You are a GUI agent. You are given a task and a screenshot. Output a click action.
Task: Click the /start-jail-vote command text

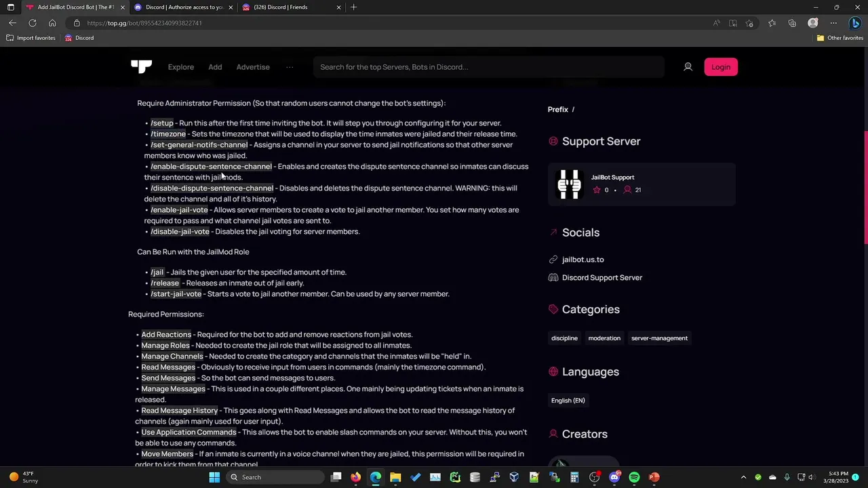click(x=176, y=294)
